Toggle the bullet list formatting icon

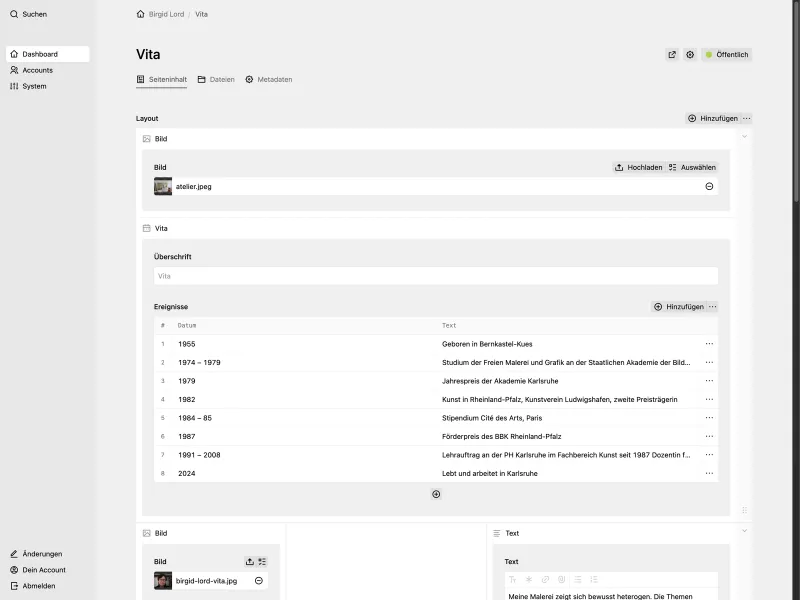coord(577,578)
